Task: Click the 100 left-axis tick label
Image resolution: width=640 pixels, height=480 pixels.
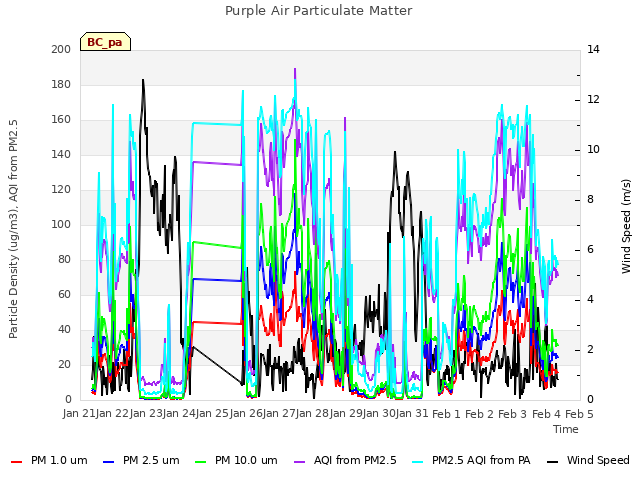Action: point(61,224)
